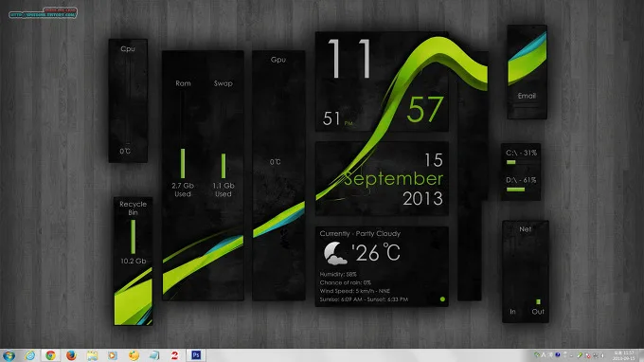Viewport: 644px width, 362px height.
Task: Click the 'D:\ - 61%' label
Action: pos(521,180)
